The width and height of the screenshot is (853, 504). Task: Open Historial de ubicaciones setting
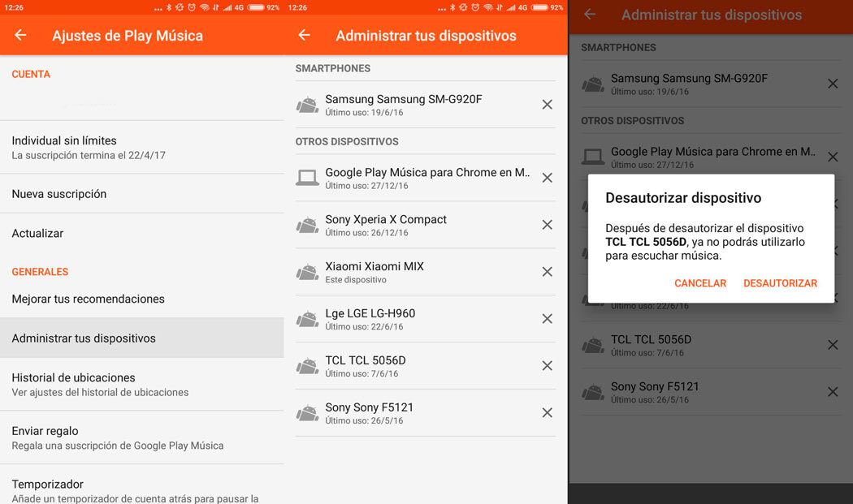pos(73,384)
